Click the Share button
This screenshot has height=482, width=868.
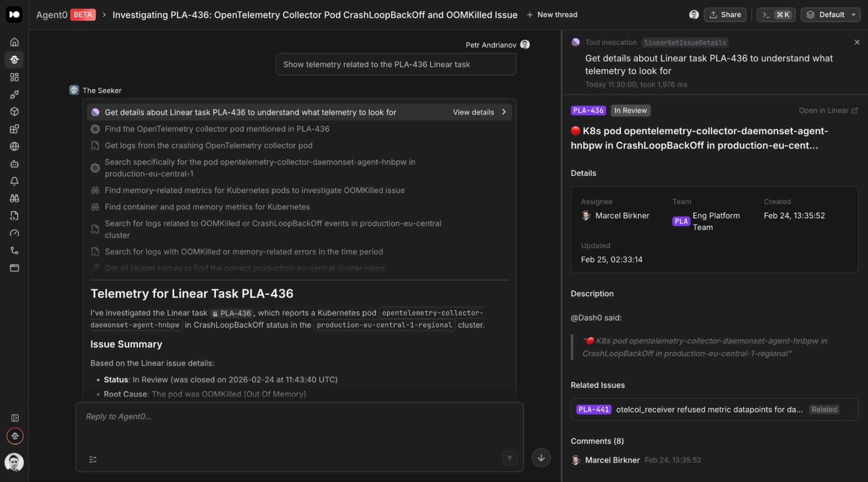[x=725, y=15]
